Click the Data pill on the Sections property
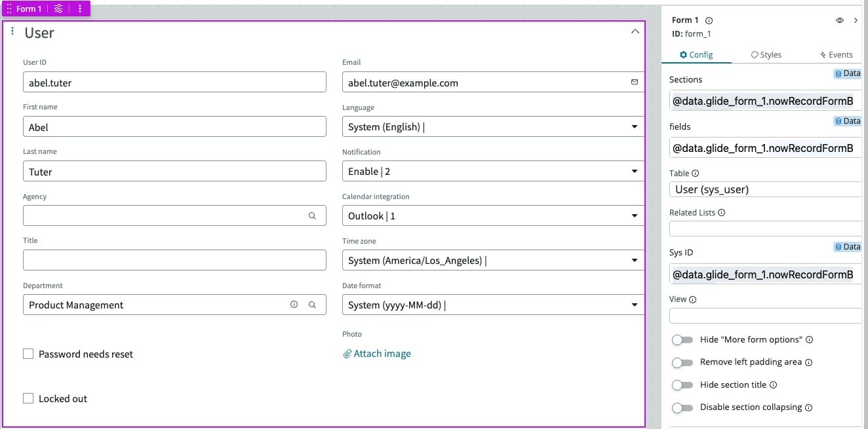Image resolution: width=868 pixels, height=429 pixels. pyautogui.click(x=849, y=73)
